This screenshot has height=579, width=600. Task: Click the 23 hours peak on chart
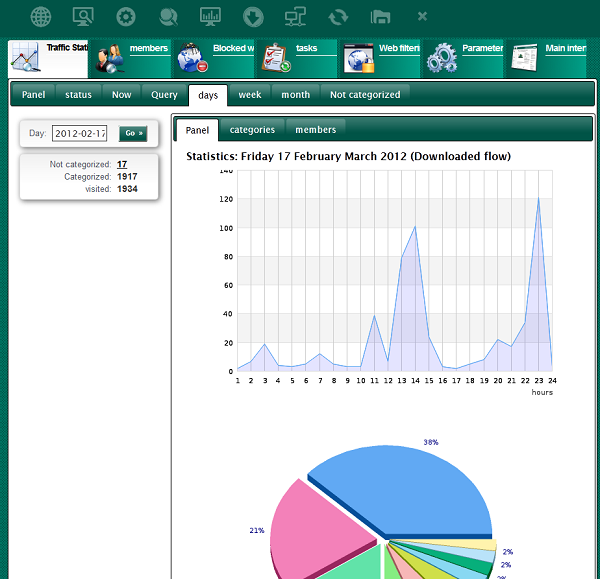tap(539, 198)
